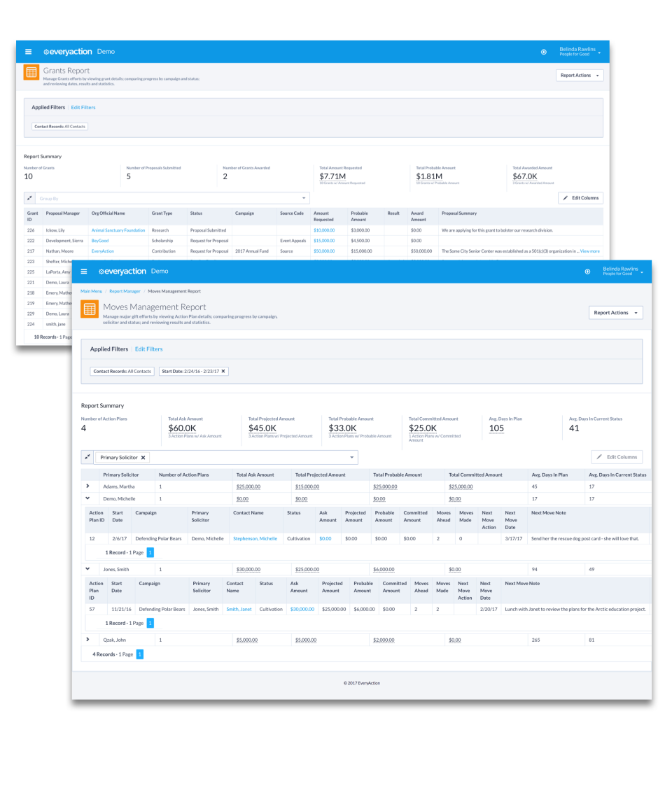
Task: Open the Report Actions dropdown
Action: [x=615, y=312]
